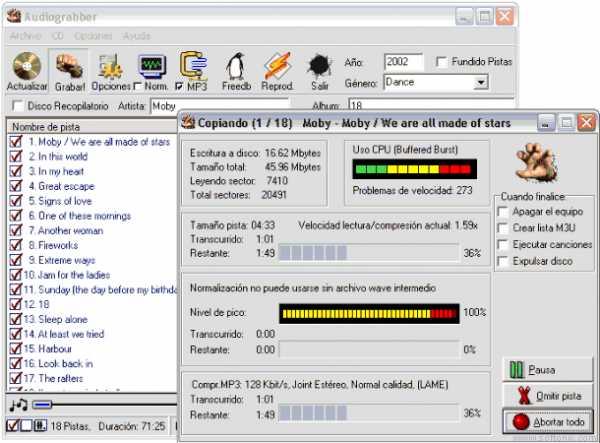Select track 14 At least we tried
This screenshot has height=443, width=600.
point(64,334)
